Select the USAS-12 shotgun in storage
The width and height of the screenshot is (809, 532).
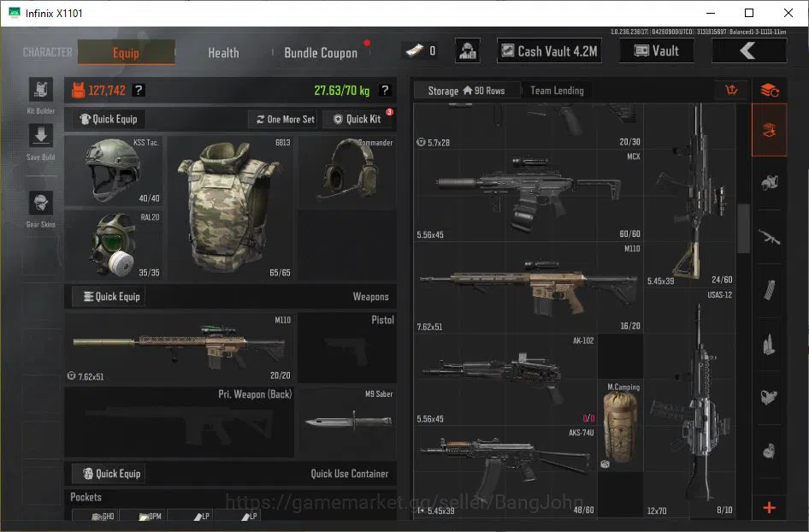(689, 403)
